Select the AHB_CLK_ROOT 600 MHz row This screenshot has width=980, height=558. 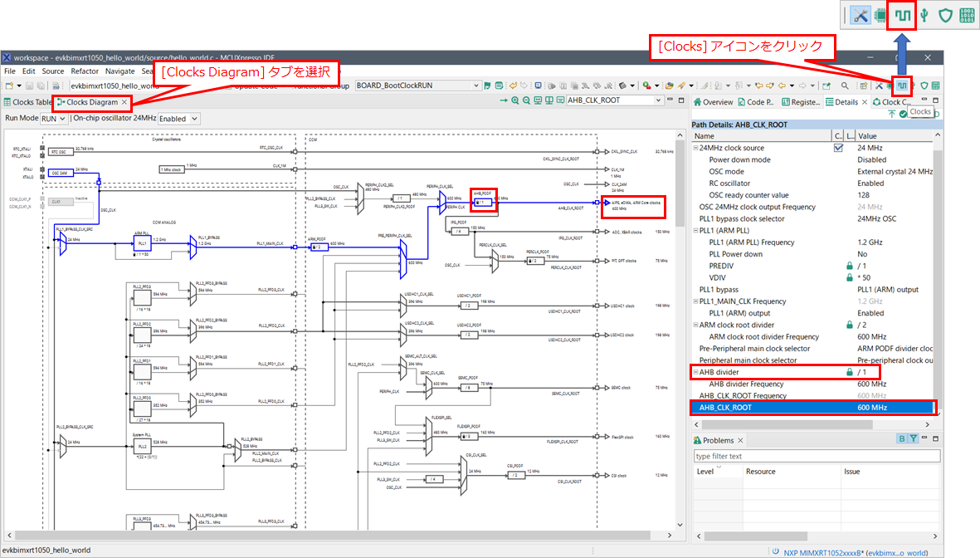tap(813, 408)
